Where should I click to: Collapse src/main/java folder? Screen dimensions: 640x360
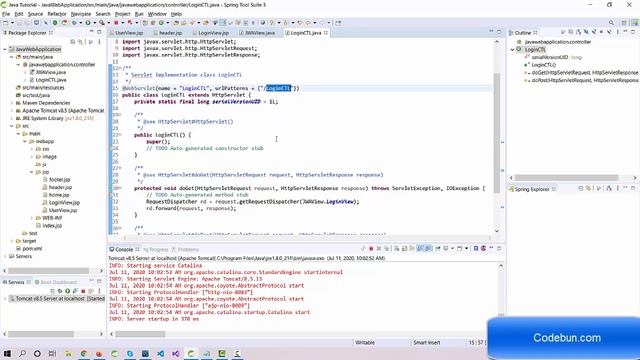(x=11, y=57)
